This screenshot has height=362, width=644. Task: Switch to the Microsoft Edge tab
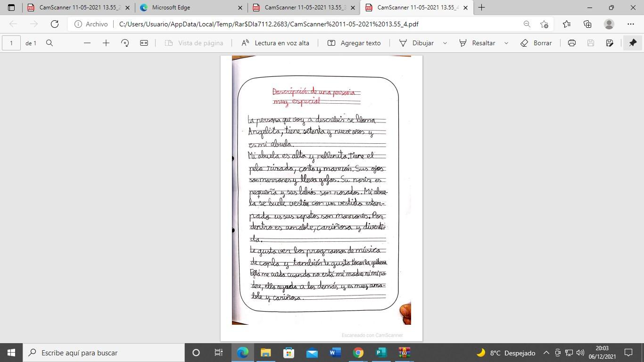tap(191, 8)
